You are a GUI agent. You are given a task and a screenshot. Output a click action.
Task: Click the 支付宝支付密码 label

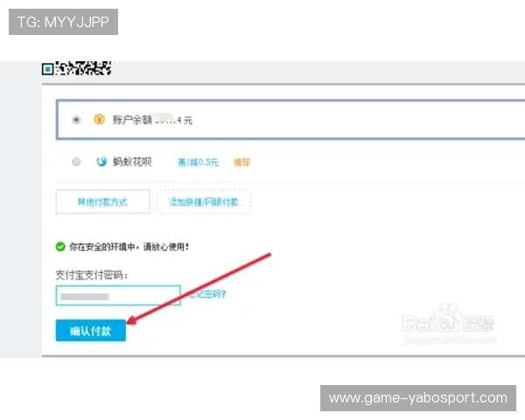tap(92, 275)
